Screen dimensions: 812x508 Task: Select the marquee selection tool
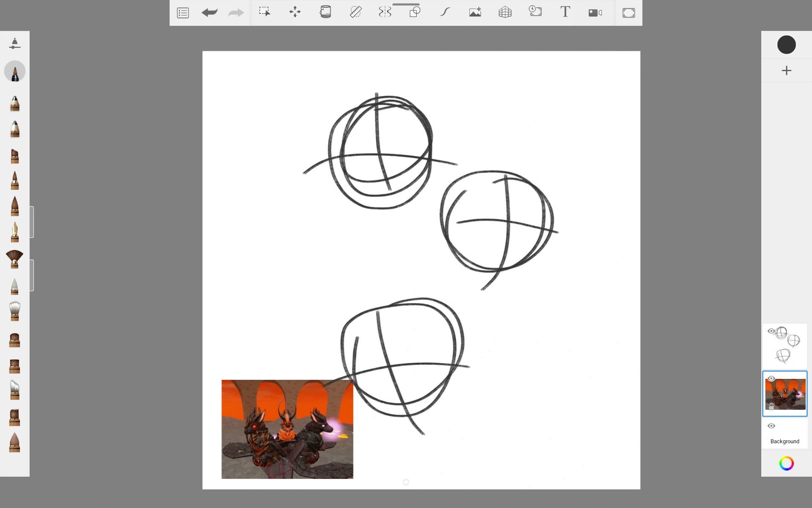[x=264, y=12]
